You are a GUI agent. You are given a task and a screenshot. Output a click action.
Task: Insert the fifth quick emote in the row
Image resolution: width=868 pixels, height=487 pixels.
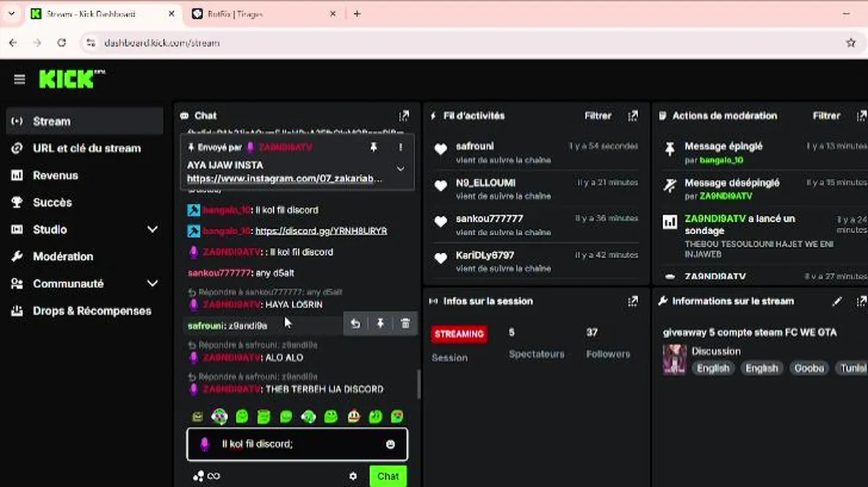[286, 417]
